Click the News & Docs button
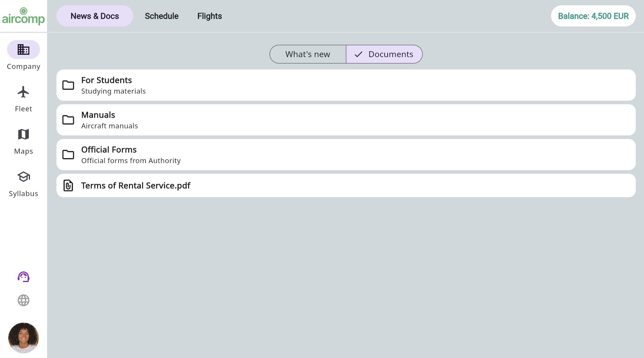 (x=94, y=16)
